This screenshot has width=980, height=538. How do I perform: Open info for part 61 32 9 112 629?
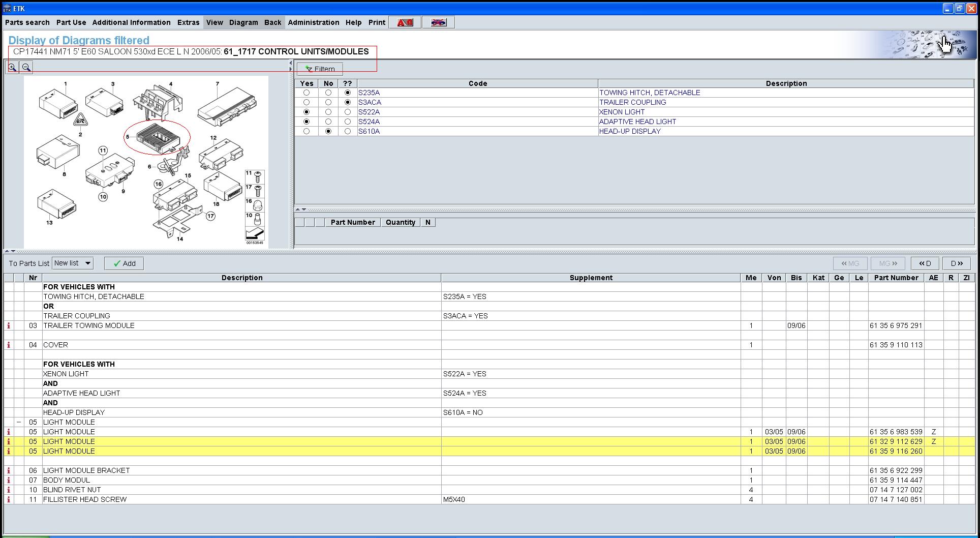tap(9, 441)
